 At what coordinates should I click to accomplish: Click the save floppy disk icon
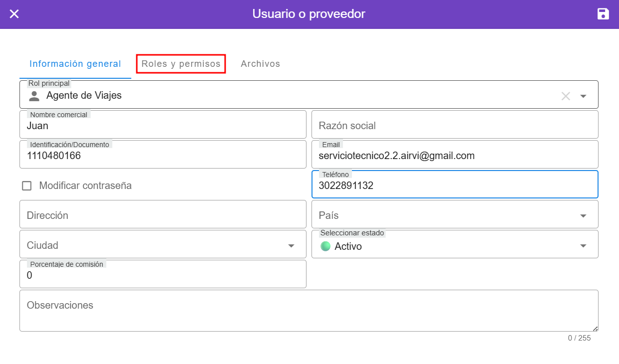603,14
